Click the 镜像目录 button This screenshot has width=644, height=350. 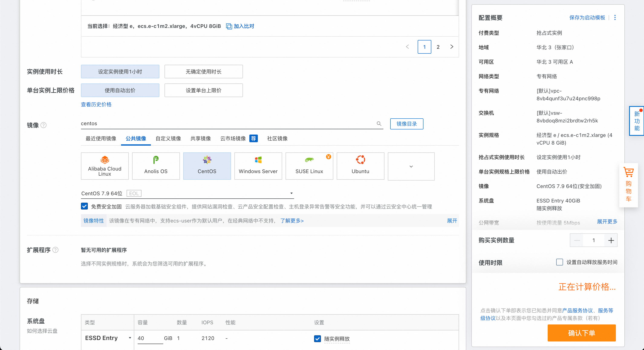[407, 124]
